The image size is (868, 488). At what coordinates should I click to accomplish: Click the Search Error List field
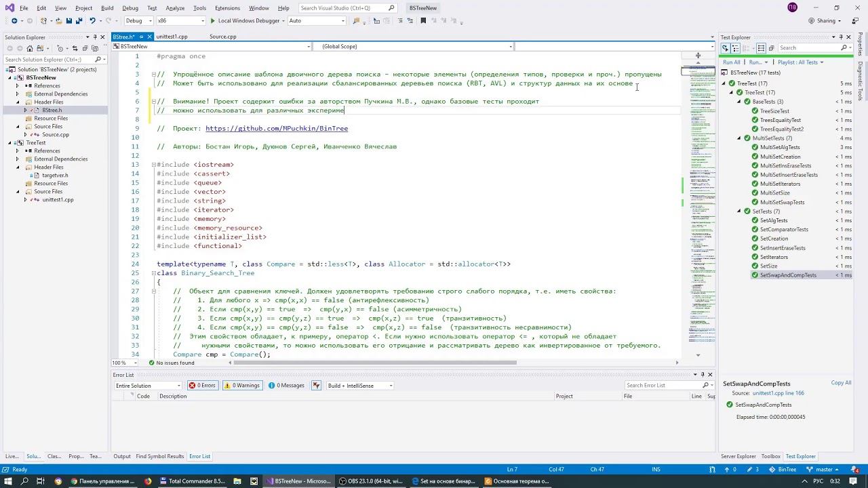pos(663,386)
